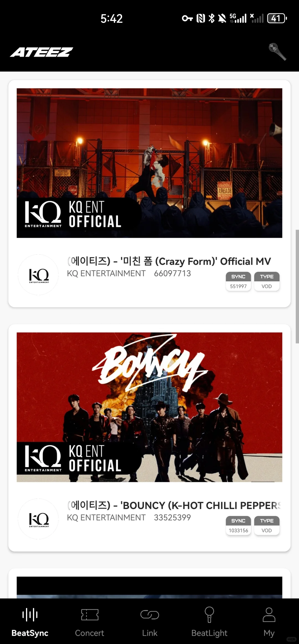Viewport: 299px width, 644px height.
Task: Tap the battery indicator in status bar
Action: (x=277, y=19)
